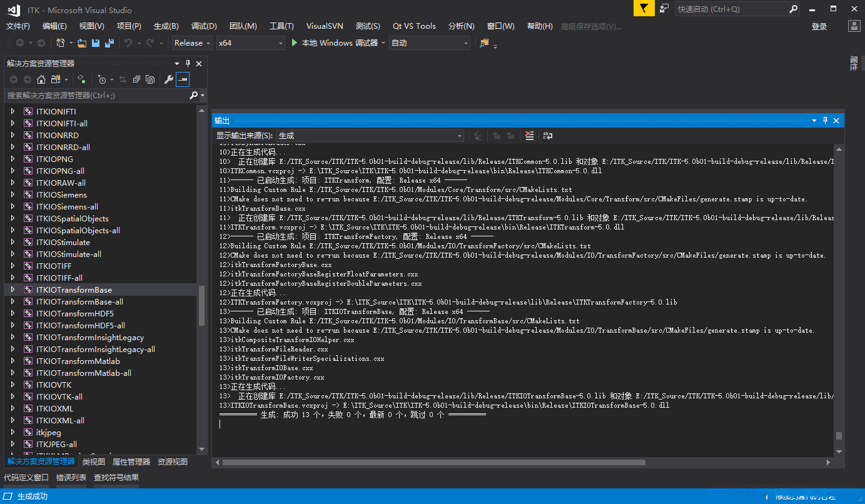Click the Save All toolbar icon
This screenshot has height=504, width=865.
109,43
